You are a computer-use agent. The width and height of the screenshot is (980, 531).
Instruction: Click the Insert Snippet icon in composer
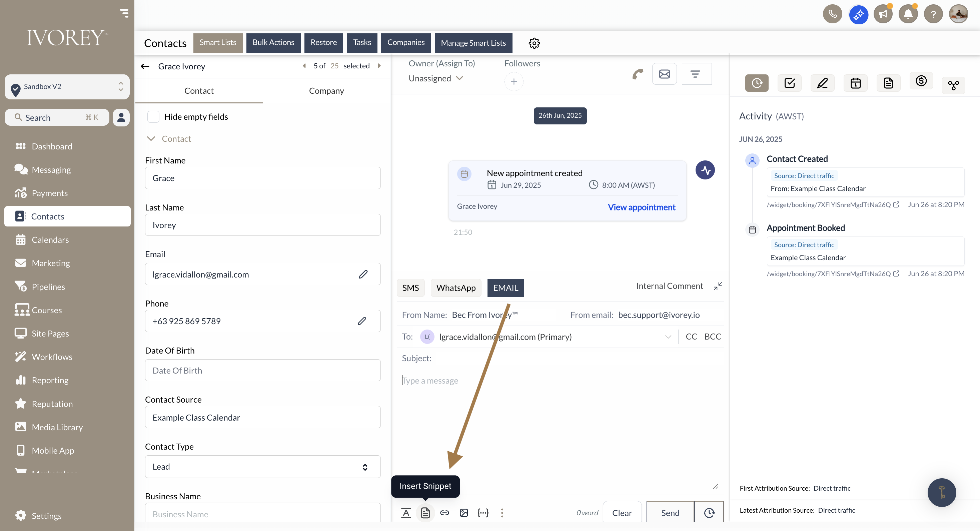point(425,513)
